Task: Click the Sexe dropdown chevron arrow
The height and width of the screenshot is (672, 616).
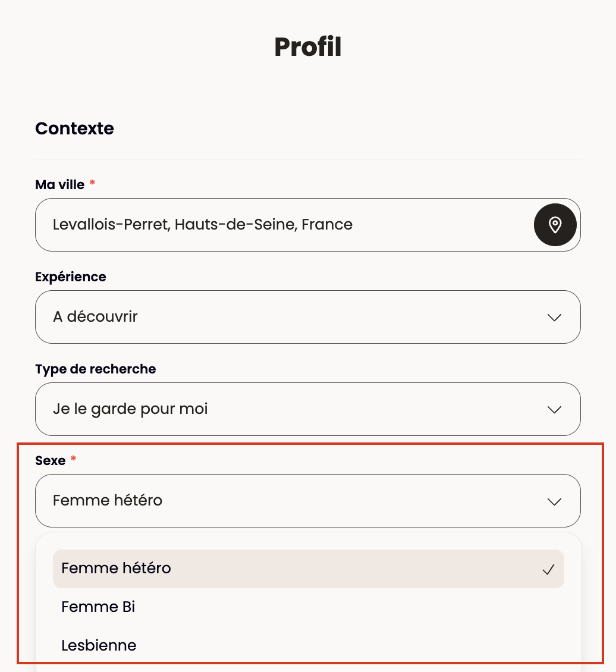Action: pyautogui.click(x=554, y=501)
